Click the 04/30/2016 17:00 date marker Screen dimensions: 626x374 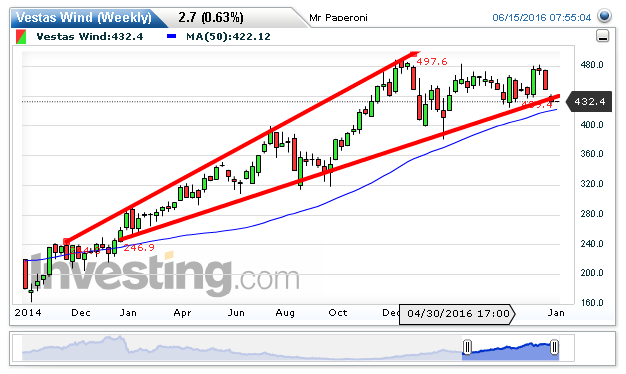pyautogui.click(x=458, y=314)
